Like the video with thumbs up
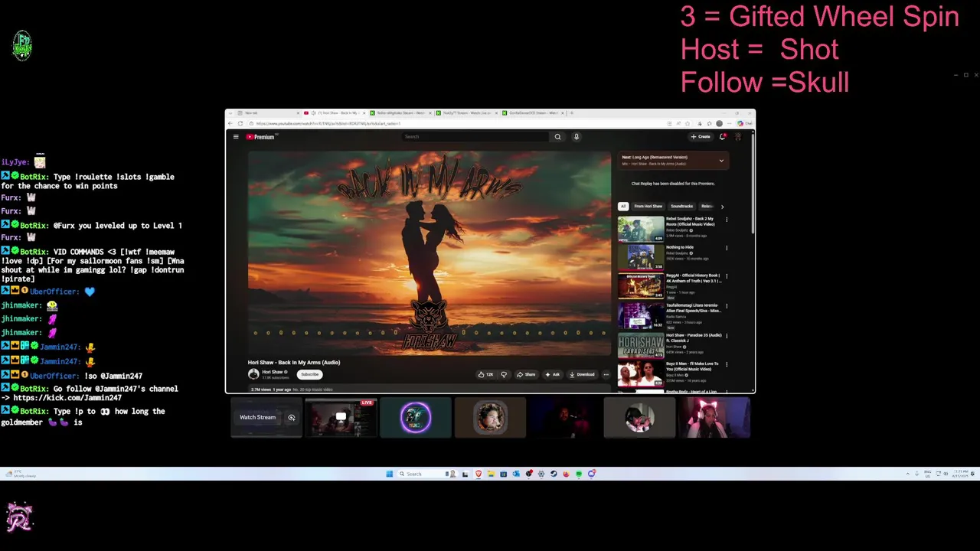Viewport: 980px width, 551px height. pyautogui.click(x=485, y=374)
